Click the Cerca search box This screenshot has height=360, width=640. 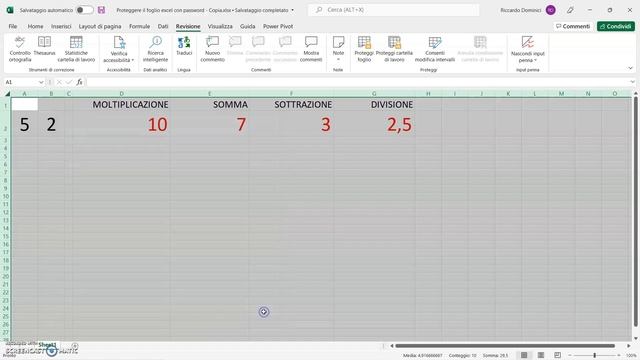point(393,10)
